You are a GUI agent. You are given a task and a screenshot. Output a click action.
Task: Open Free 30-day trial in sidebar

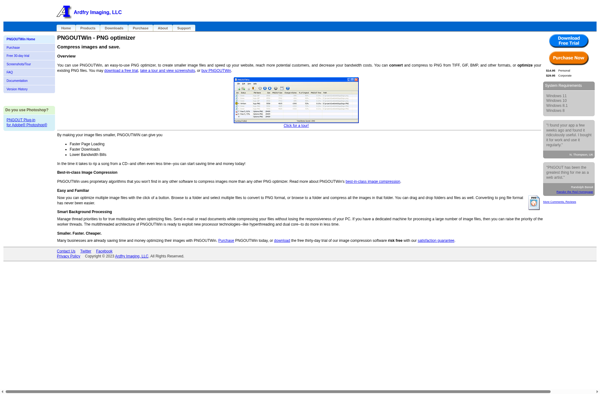coord(29,56)
